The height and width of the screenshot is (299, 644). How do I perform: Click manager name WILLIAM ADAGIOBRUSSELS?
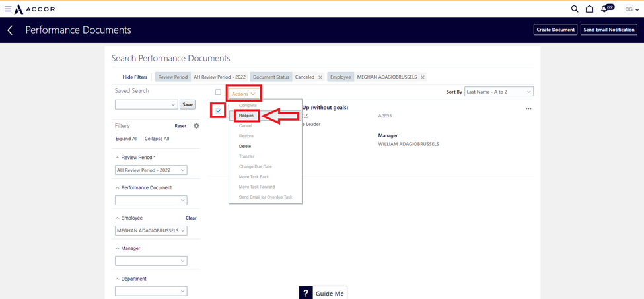pyautogui.click(x=409, y=144)
